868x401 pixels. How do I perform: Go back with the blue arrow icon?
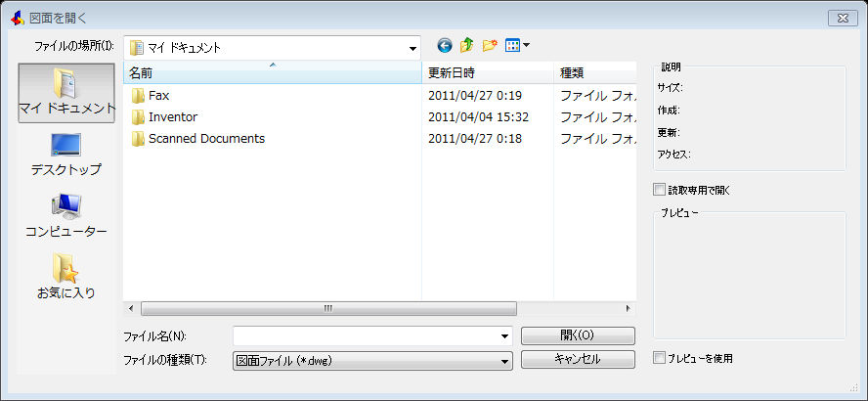tap(444, 45)
